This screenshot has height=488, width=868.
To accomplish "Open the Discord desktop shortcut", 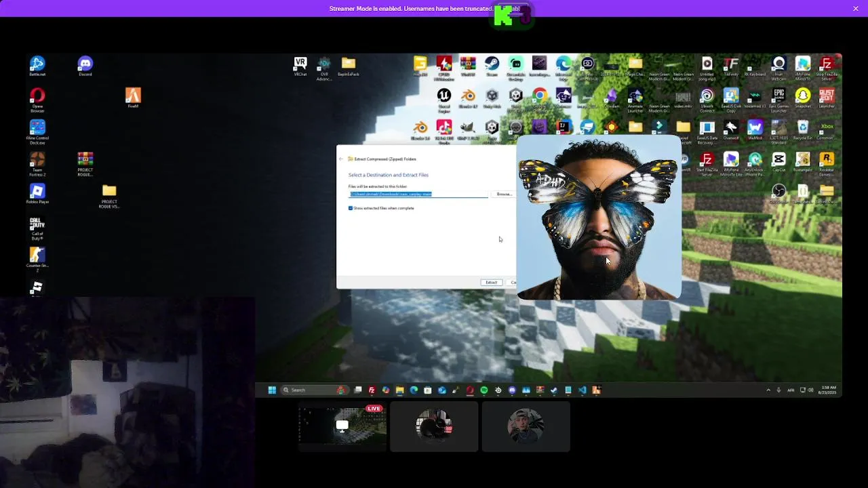I will click(85, 65).
